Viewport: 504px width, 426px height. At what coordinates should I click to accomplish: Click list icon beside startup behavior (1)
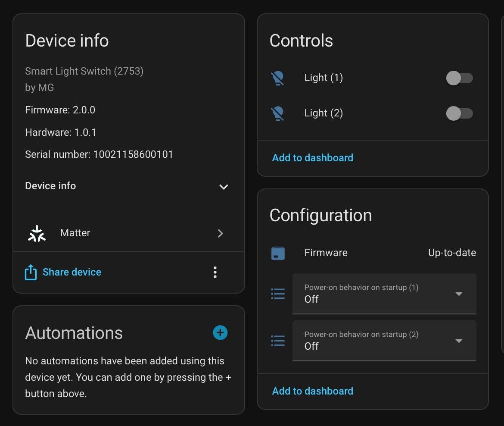point(278,294)
